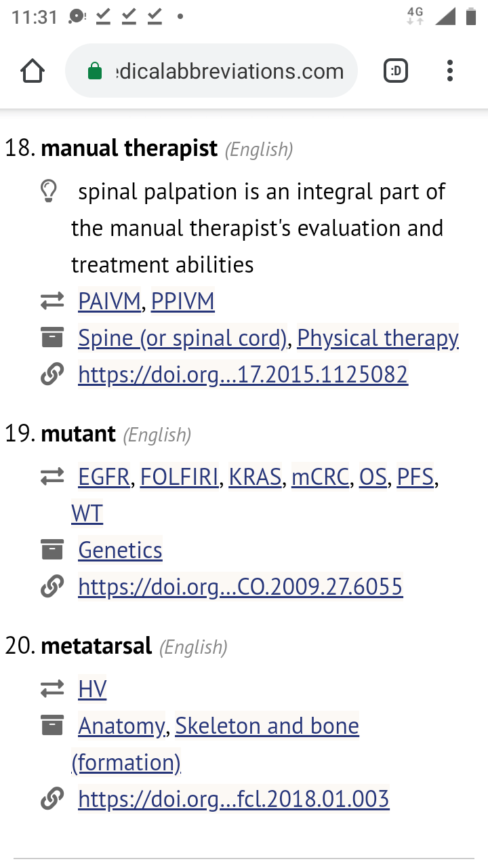Image resolution: width=488 pixels, height=868 pixels.
Task: Tap chain link icon for metatarsal DOI
Action: [x=52, y=799]
